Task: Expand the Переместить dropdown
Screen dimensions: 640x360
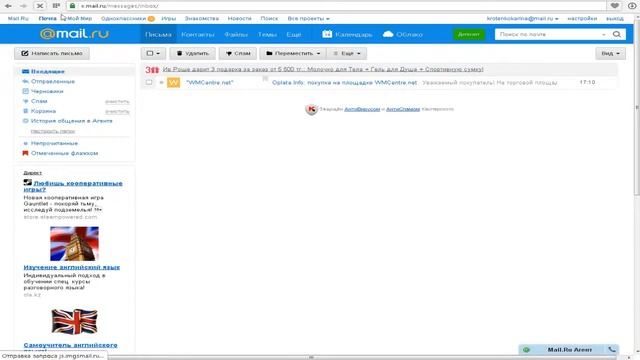Action: click(x=292, y=53)
